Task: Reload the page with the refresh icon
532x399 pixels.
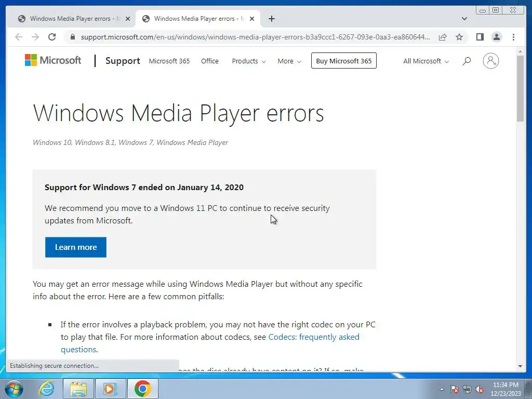Action: click(x=52, y=37)
